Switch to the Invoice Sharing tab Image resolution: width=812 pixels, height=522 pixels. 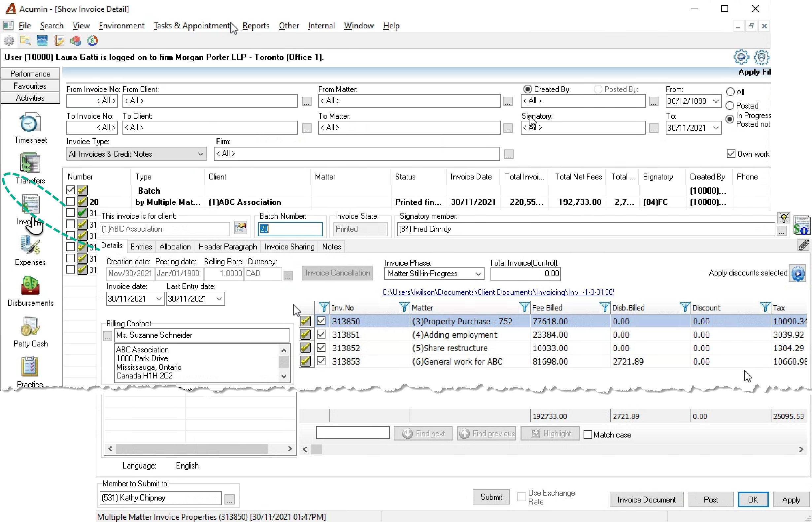[289, 246]
